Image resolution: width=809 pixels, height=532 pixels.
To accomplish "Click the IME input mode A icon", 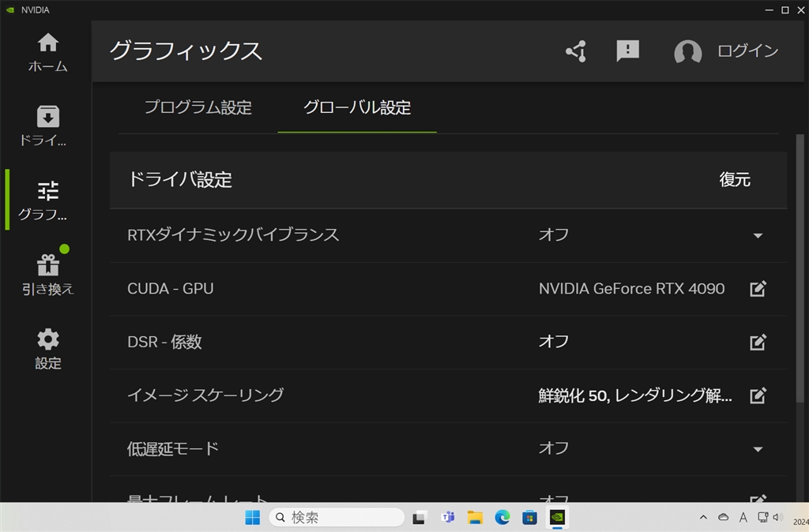I will coord(743,517).
